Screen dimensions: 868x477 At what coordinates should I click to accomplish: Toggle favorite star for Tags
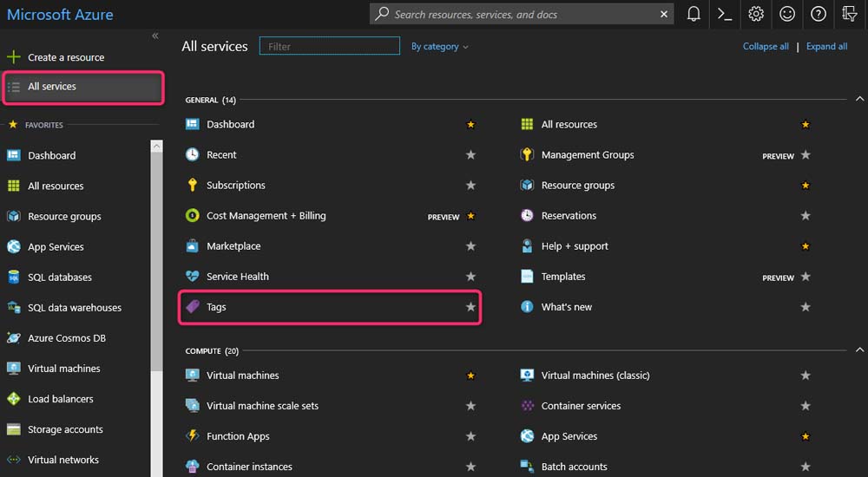(x=470, y=307)
